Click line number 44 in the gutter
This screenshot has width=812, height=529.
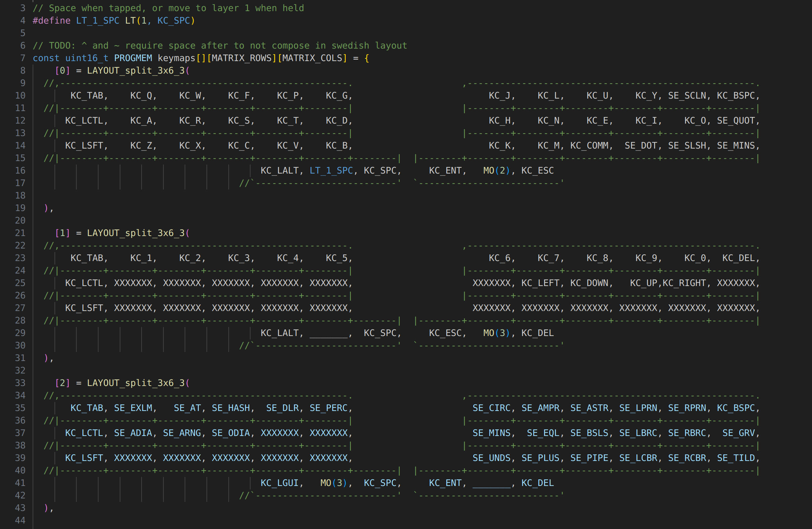pos(20,520)
